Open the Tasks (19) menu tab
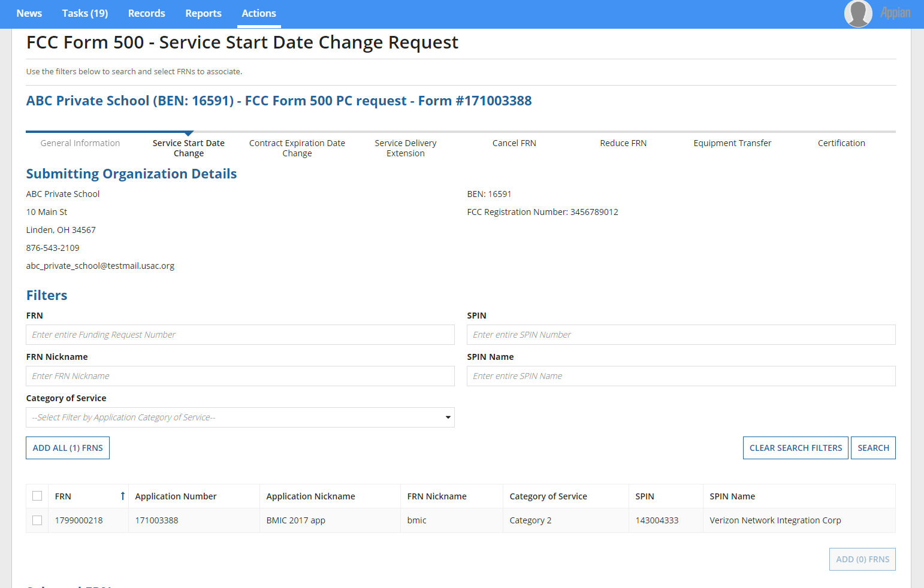Viewport: 924px width, 588px height. click(85, 13)
